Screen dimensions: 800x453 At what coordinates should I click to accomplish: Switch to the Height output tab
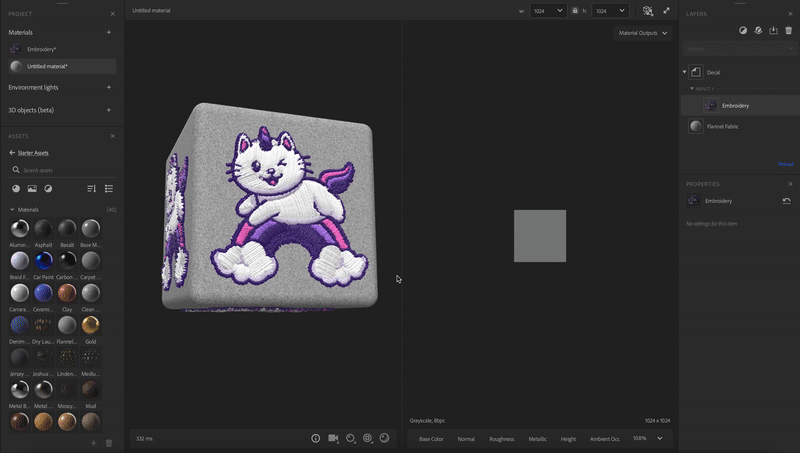point(568,439)
